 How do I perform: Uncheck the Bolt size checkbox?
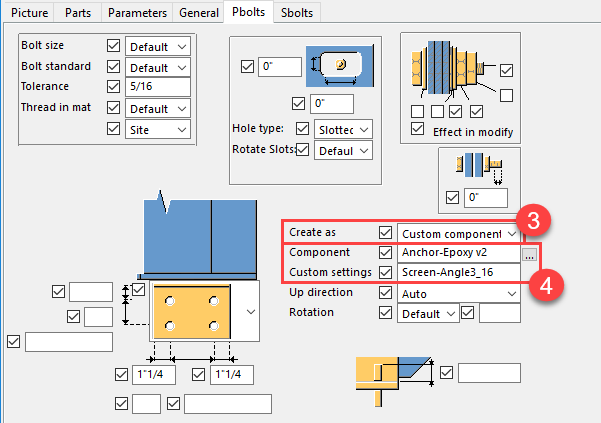[113, 47]
